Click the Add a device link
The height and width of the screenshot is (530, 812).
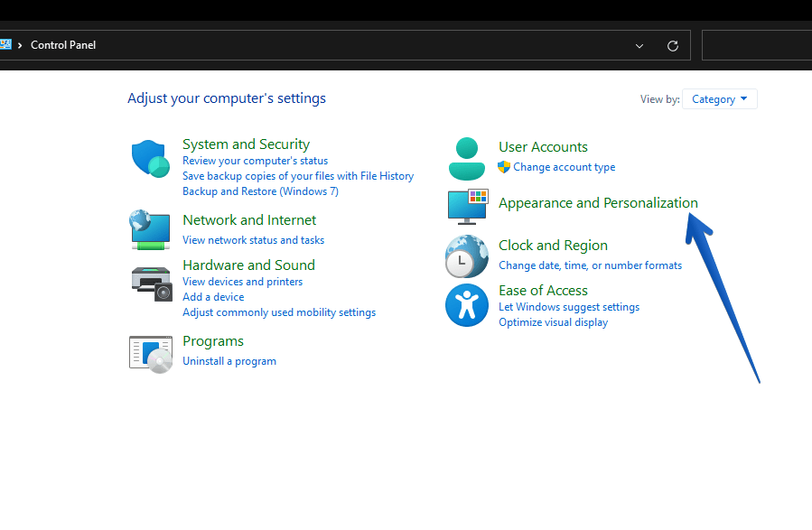213,297
